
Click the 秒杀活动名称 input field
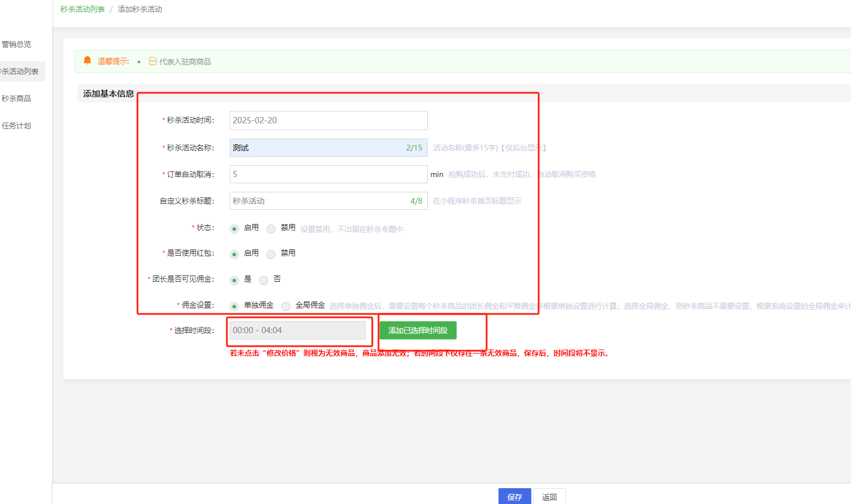click(x=317, y=148)
